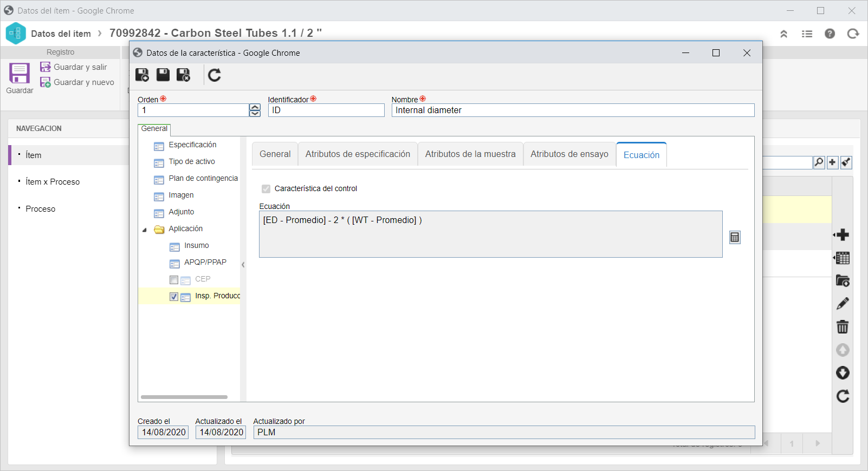Select the Aplicación folder in the tree
The height and width of the screenshot is (471, 868).
pos(186,228)
